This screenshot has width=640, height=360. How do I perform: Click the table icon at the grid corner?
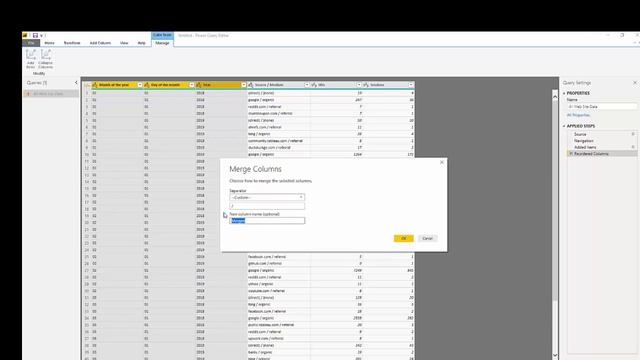pyautogui.click(x=87, y=85)
